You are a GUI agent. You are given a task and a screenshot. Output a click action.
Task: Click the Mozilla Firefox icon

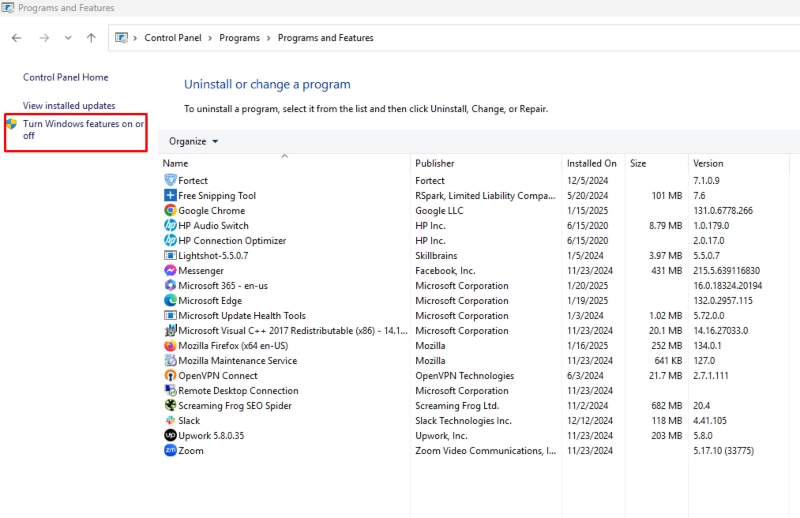click(x=170, y=346)
